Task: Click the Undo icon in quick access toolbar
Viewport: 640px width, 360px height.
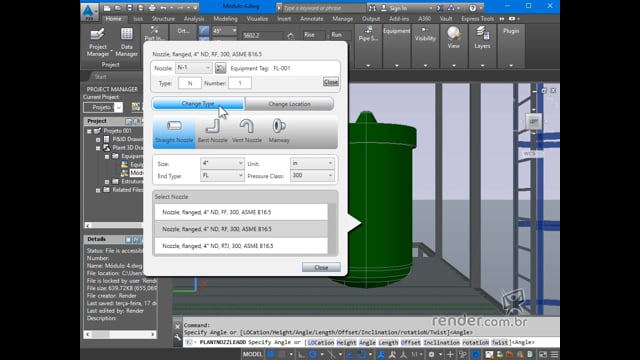Action: [x=163, y=8]
